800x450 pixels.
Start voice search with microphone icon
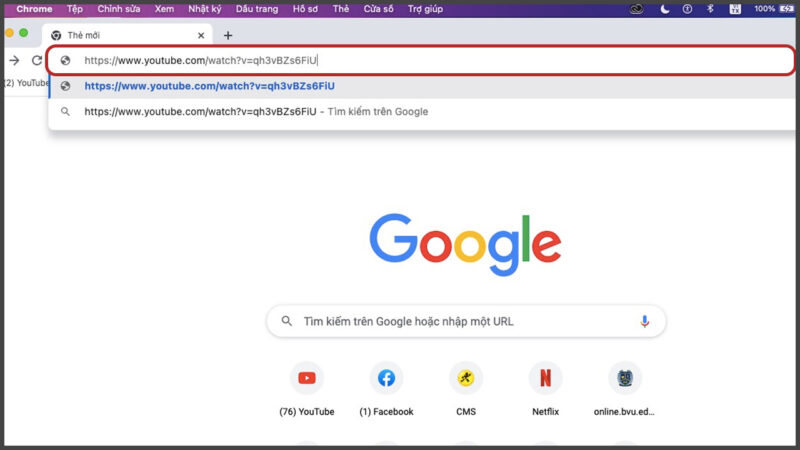(x=644, y=321)
